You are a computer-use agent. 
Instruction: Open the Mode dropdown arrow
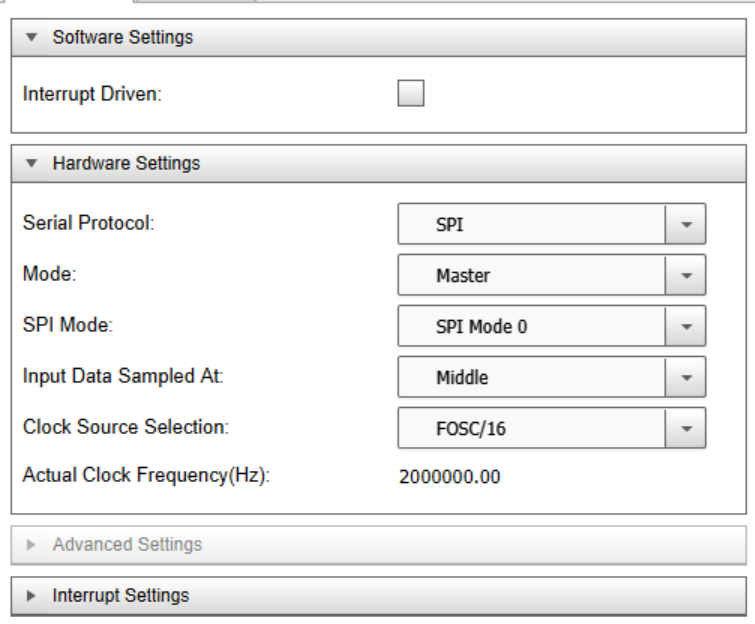[x=686, y=275]
